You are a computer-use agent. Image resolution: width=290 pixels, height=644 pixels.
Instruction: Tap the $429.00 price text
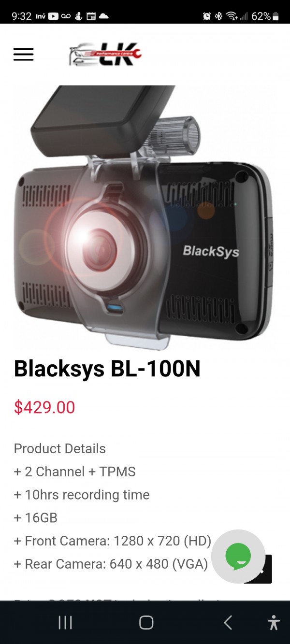44,407
